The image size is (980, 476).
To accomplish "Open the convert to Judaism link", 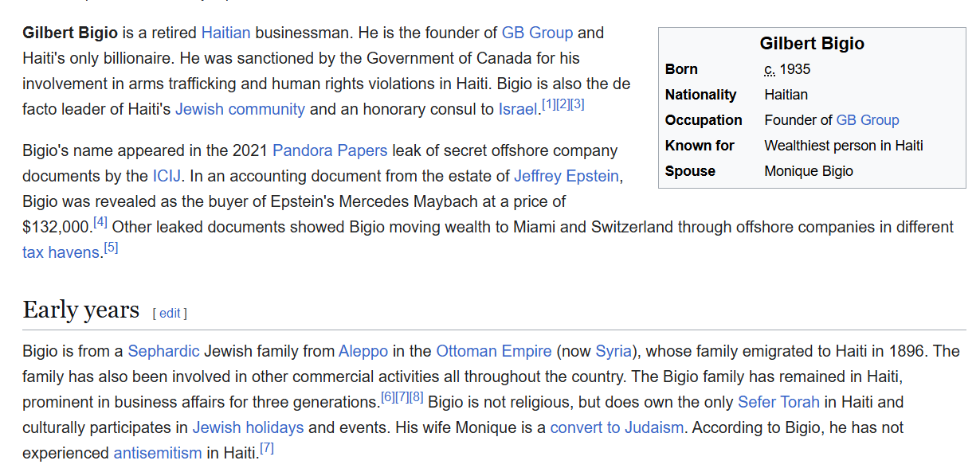I will (x=617, y=427).
